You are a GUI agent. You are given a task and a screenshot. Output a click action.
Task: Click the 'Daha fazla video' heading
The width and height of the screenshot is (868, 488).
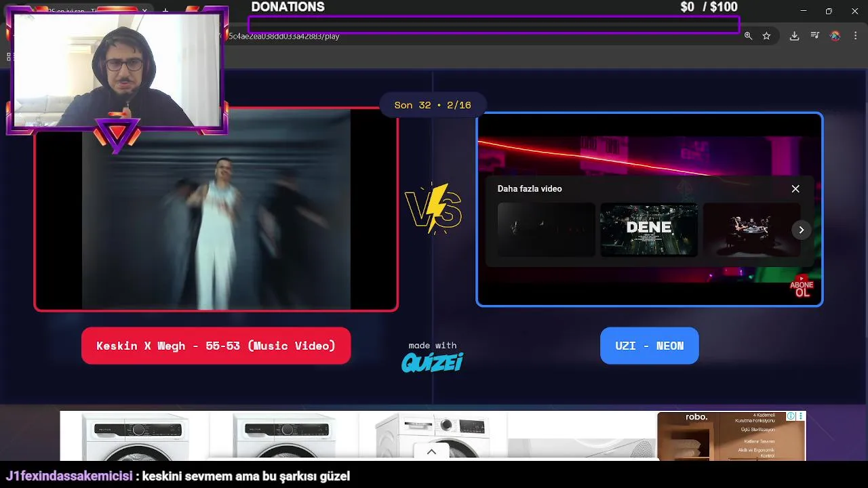click(530, 188)
